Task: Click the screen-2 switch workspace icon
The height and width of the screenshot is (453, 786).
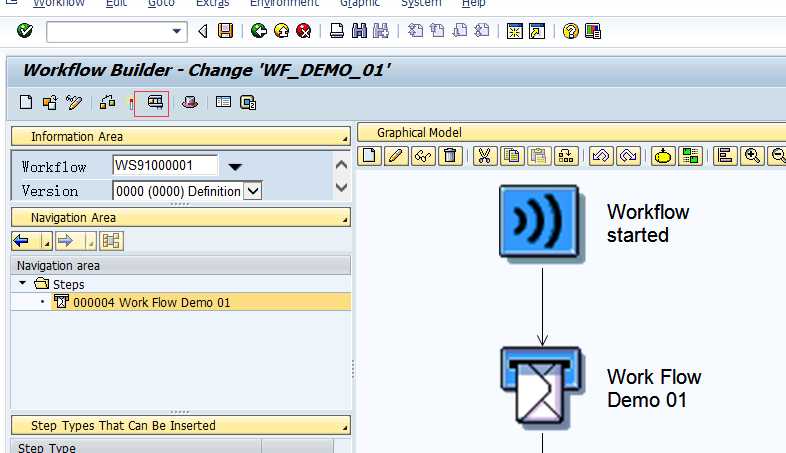Action: point(248,103)
